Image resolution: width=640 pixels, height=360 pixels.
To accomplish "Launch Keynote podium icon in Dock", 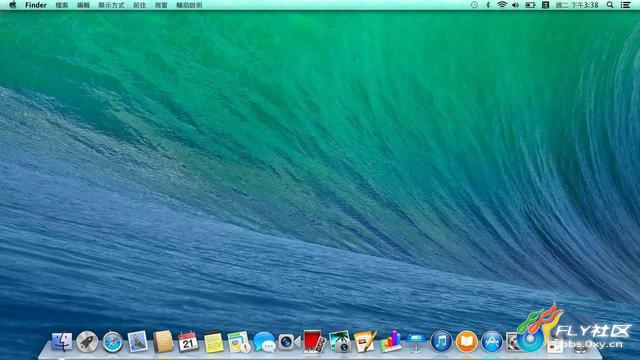I will 416,342.
